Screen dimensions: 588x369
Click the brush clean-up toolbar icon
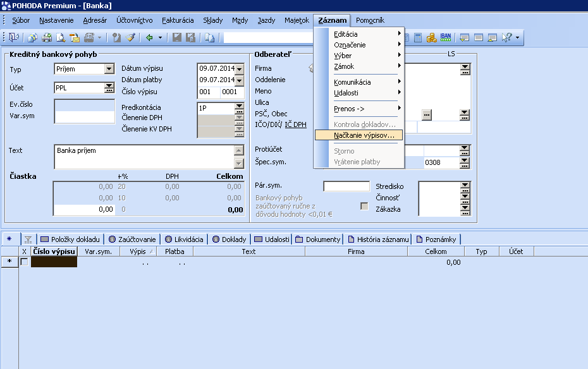point(130,37)
